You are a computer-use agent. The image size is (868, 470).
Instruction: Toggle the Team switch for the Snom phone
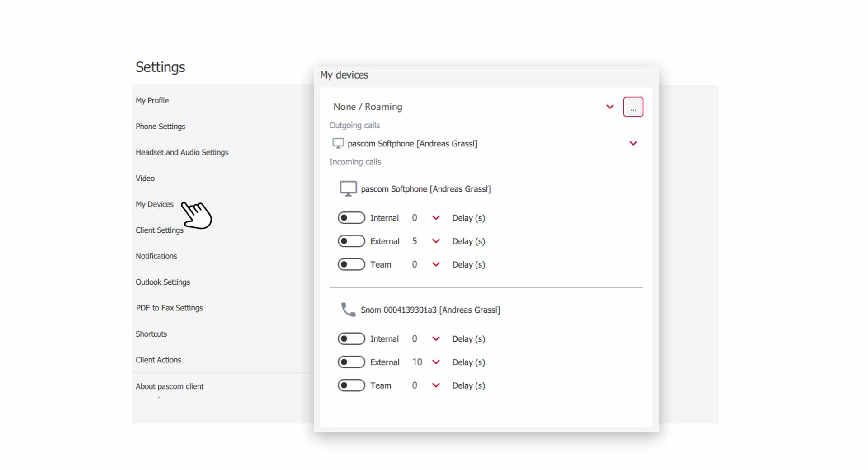351,385
